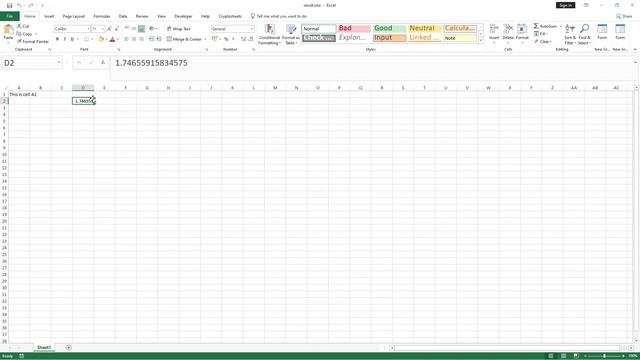The height and width of the screenshot is (360, 640).
Task: Align cell text to the right
Action: click(141, 39)
